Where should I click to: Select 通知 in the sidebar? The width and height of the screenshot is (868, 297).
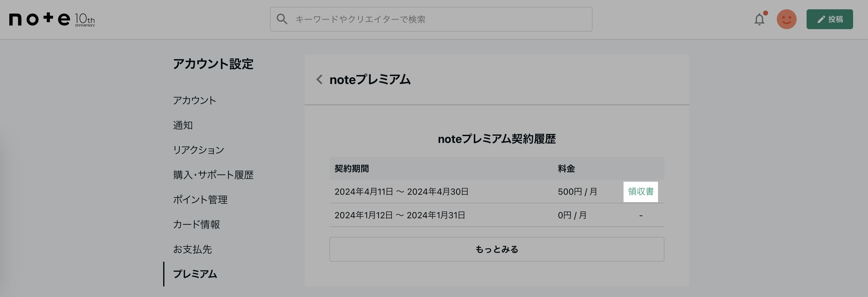183,125
